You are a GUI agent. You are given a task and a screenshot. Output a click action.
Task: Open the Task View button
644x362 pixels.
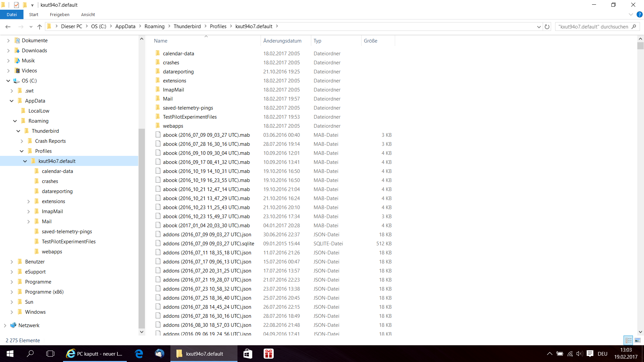(50, 354)
